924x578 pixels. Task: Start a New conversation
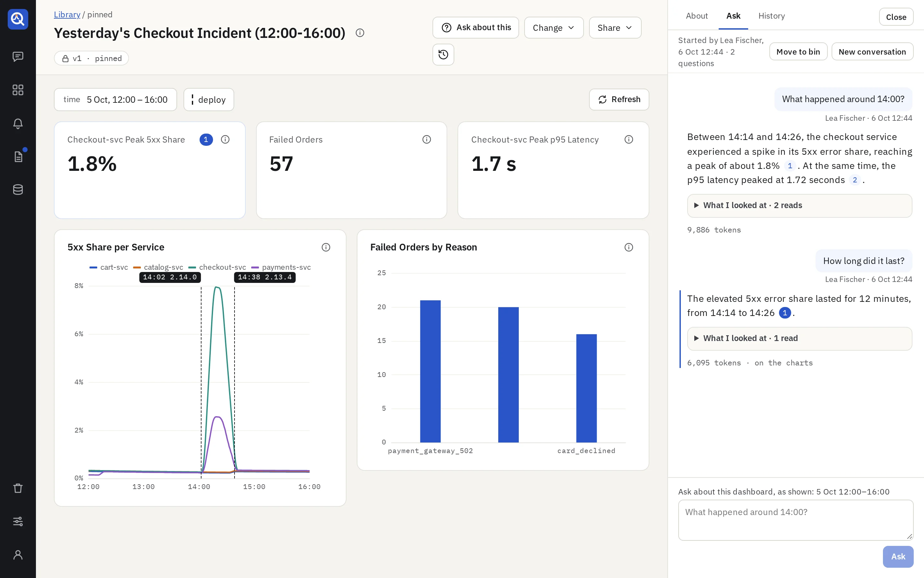(x=872, y=52)
